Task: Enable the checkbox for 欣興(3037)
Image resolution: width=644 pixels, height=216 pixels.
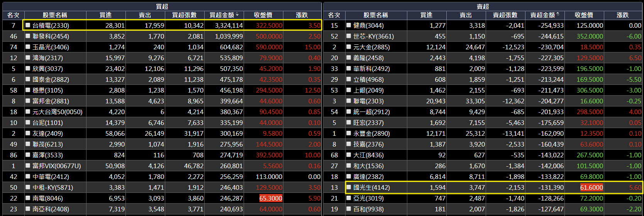Action: tap(28, 68)
